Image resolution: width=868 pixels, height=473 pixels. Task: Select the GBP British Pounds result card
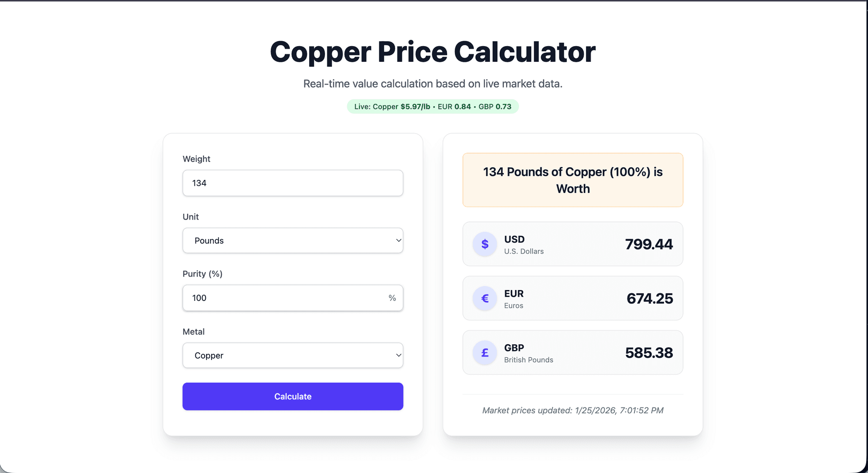pos(572,352)
